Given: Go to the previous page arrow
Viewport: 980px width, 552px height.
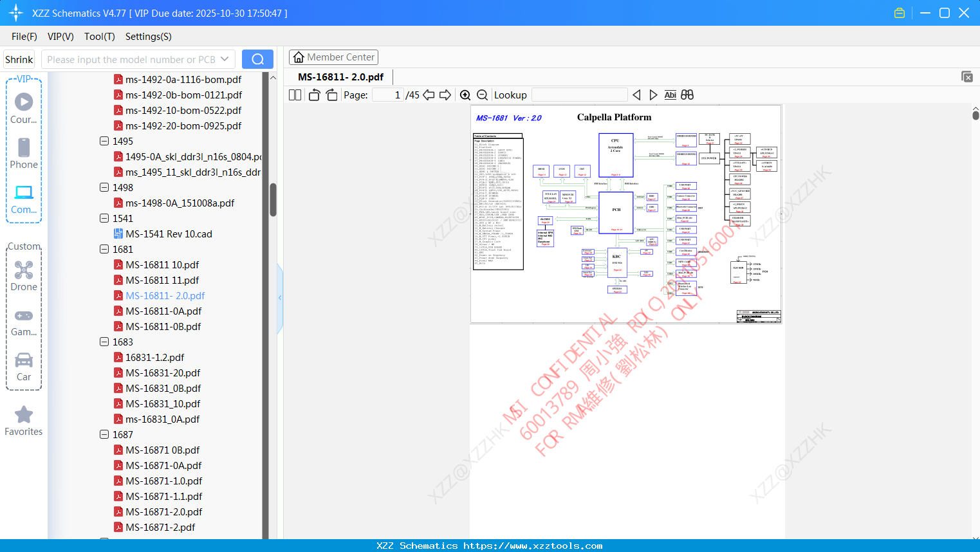Looking at the screenshot, I should click(x=429, y=95).
